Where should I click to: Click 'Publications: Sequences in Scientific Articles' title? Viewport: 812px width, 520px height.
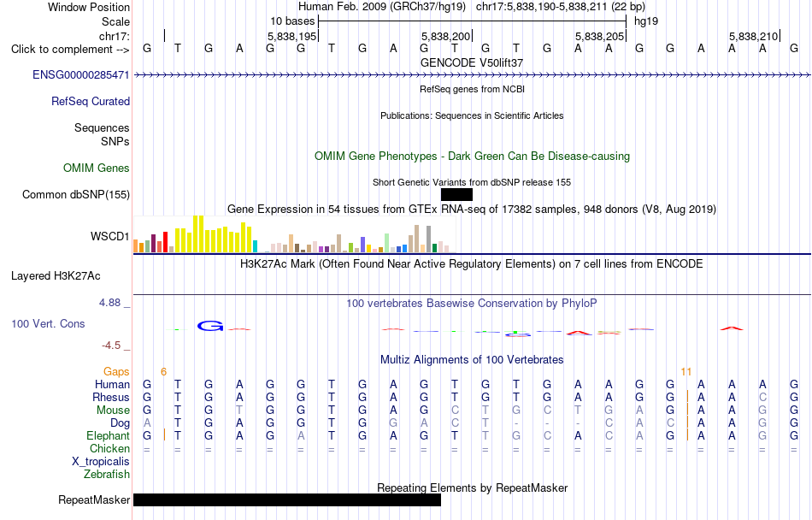click(472, 115)
